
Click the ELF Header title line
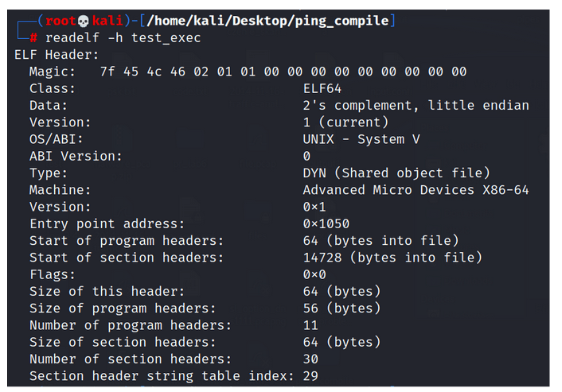click(x=57, y=55)
